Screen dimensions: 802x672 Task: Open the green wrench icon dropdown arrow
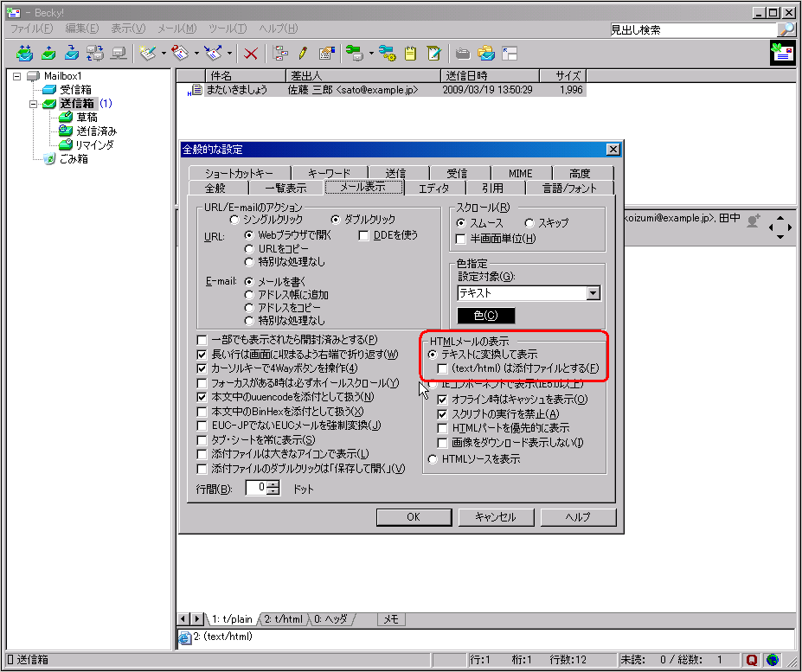point(371,53)
